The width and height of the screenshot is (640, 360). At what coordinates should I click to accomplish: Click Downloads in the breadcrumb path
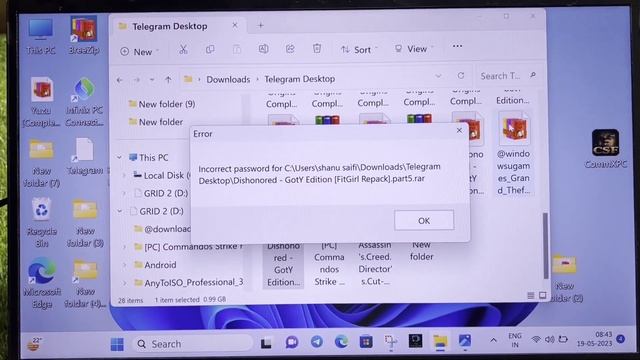pos(228,79)
